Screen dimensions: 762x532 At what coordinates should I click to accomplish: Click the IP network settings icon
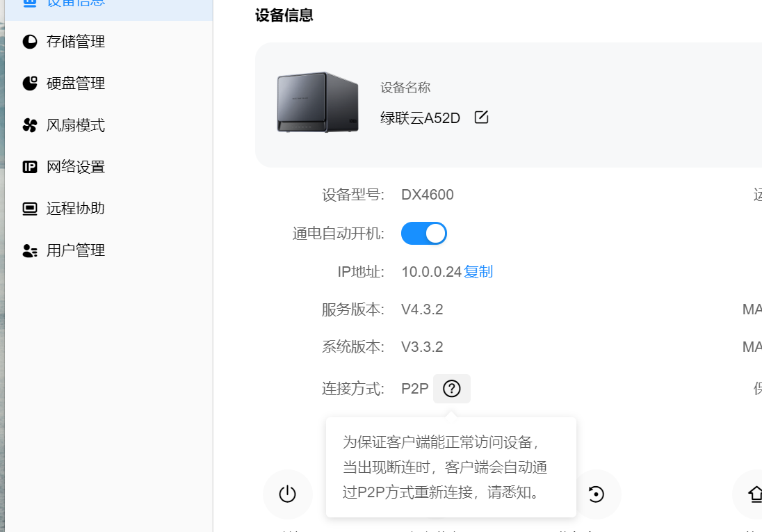click(30, 167)
